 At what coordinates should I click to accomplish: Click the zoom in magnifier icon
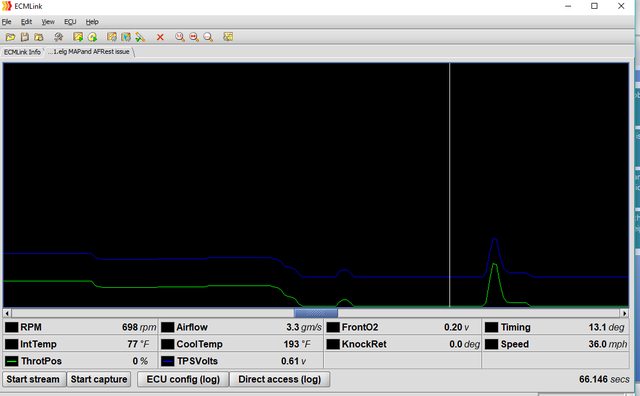tap(180, 37)
